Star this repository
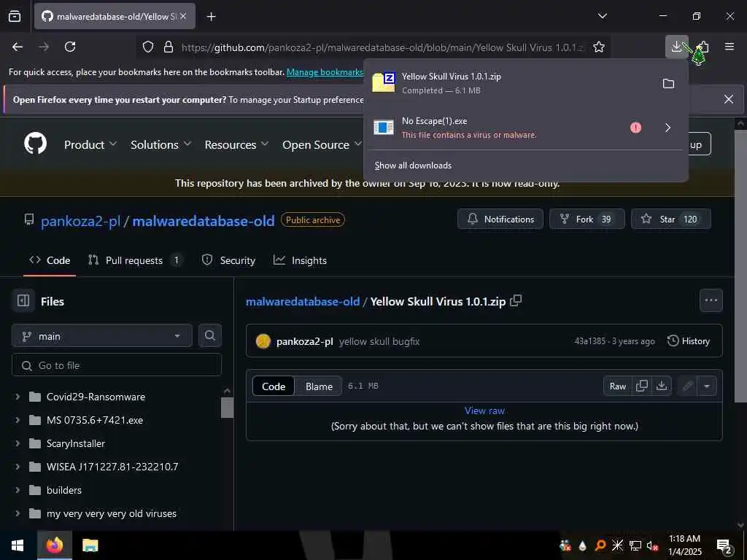 click(x=671, y=219)
